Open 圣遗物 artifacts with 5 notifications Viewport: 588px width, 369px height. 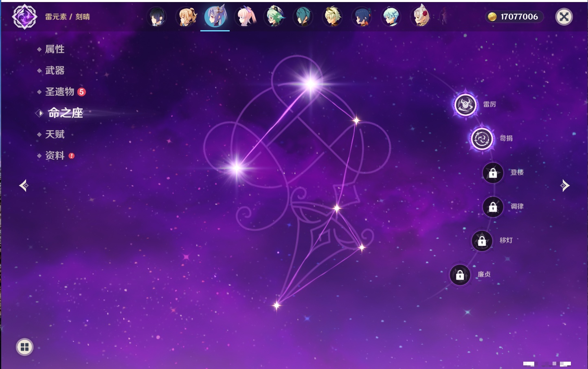pos(60,92)
